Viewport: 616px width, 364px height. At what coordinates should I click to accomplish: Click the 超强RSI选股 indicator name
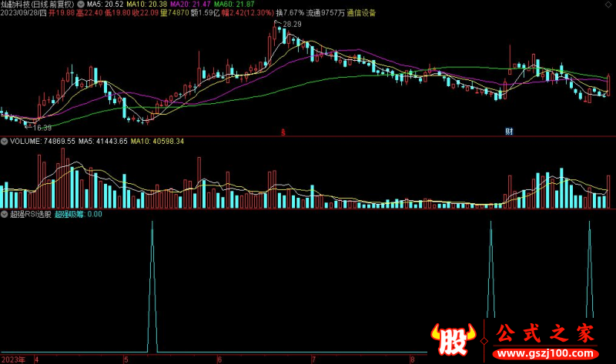click(x=31, y=215)
